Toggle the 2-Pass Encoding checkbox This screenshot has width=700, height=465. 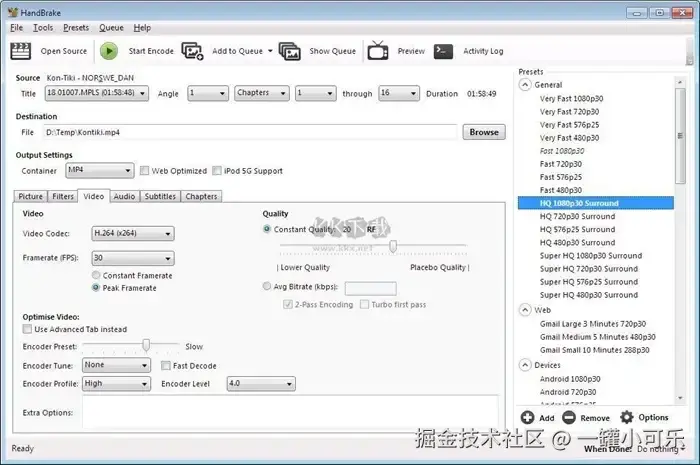[x=288, y=304]
